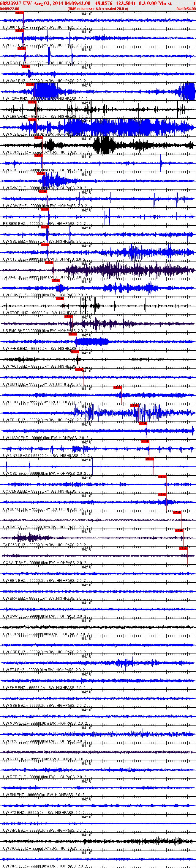Select the UW BEND EHZ station label

(46, 510)
